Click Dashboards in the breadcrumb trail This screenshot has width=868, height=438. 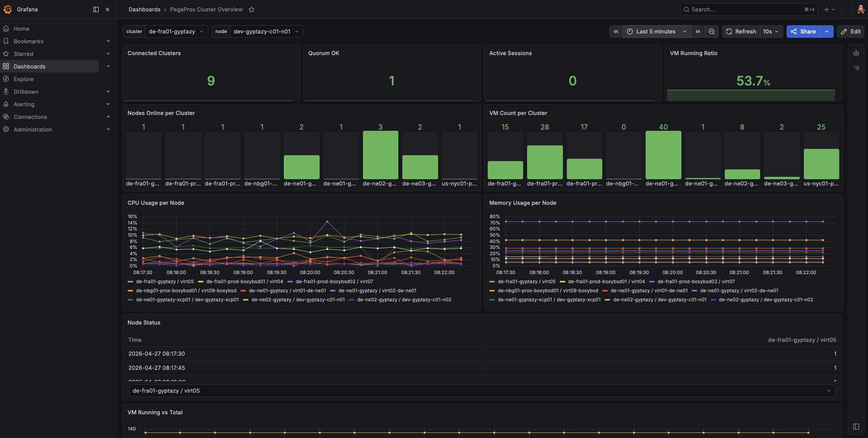(144, 9)
